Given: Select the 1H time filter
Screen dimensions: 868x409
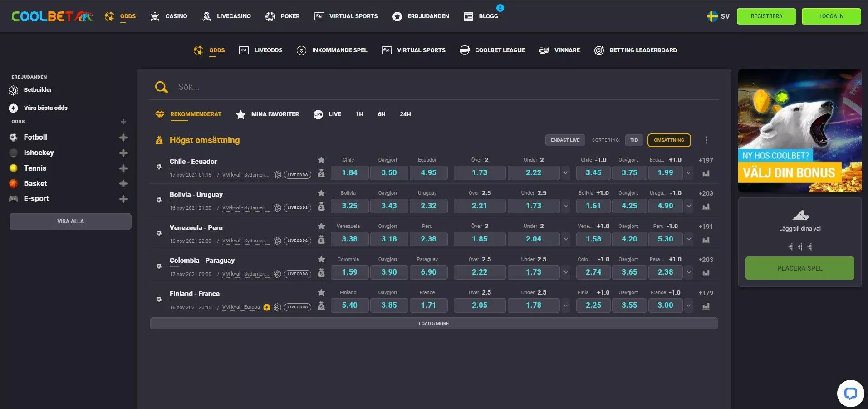Looking at the screenshot, I should (359, 114).
